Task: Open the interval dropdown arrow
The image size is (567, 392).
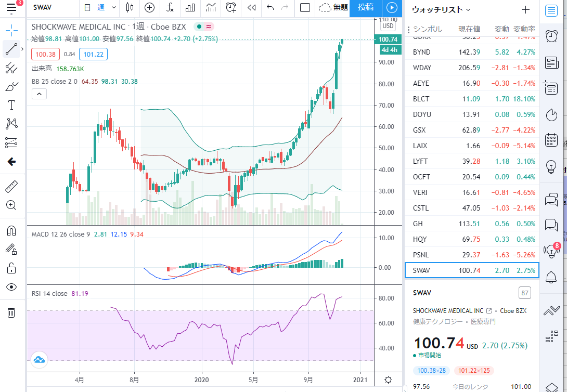Action: (114, 7)
